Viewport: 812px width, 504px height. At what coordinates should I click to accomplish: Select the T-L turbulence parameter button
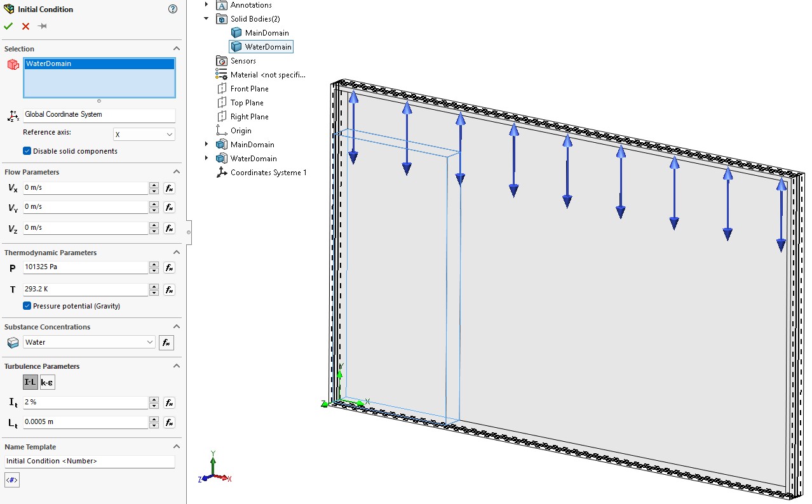click(x=30, y=382)
